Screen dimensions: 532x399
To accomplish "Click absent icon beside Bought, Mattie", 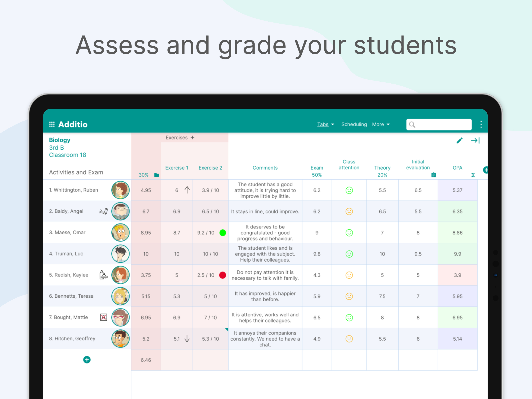I will tap(103, 317).
